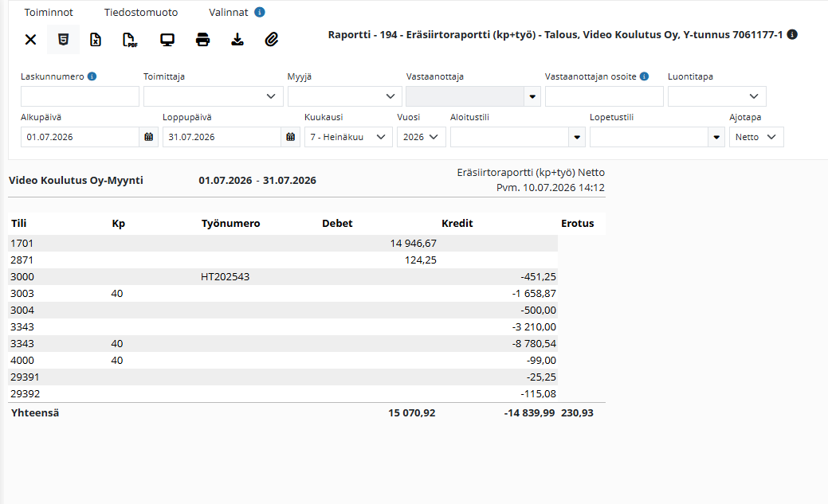828x504 pixels.
Task: Open the Aloitustili dropdown arrow
Action: pyautogui.click(x=577, y=137)
